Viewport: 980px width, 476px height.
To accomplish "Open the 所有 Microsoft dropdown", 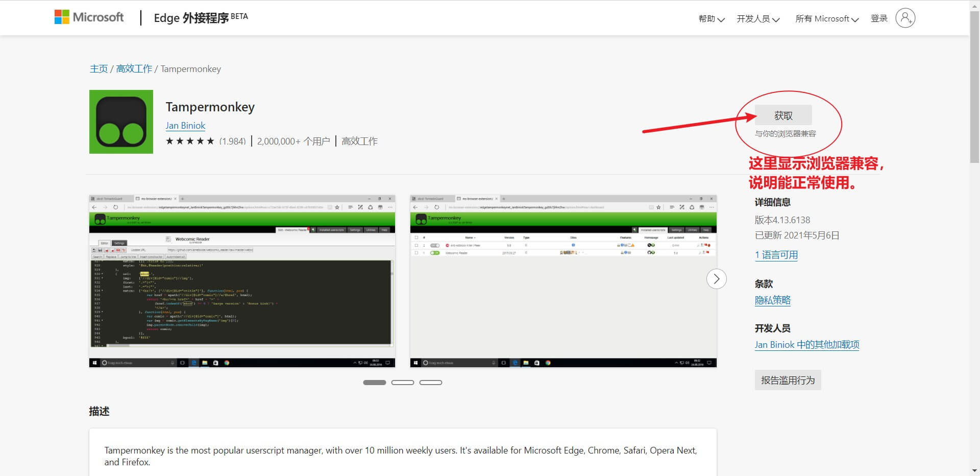I will [827, 19].
